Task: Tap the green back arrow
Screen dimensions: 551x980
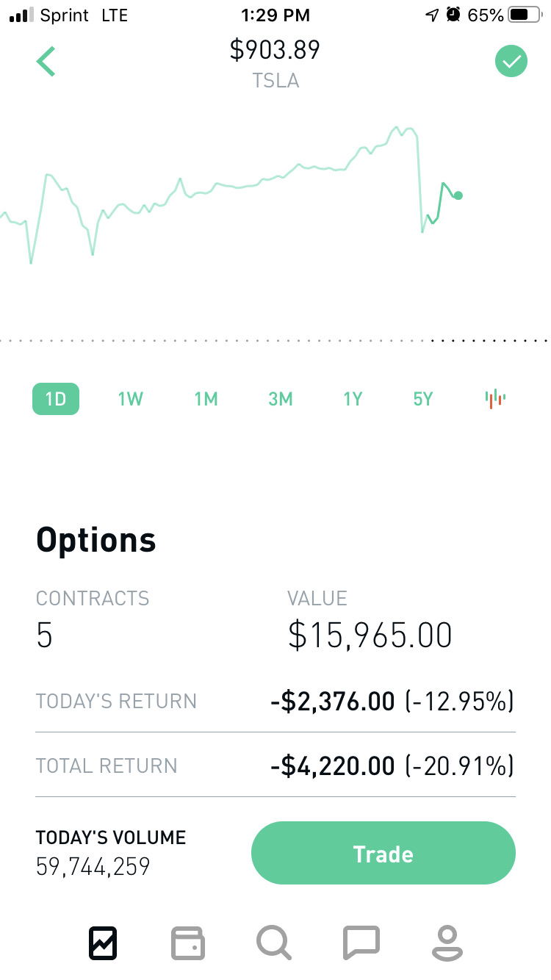Action: [46, 62]
